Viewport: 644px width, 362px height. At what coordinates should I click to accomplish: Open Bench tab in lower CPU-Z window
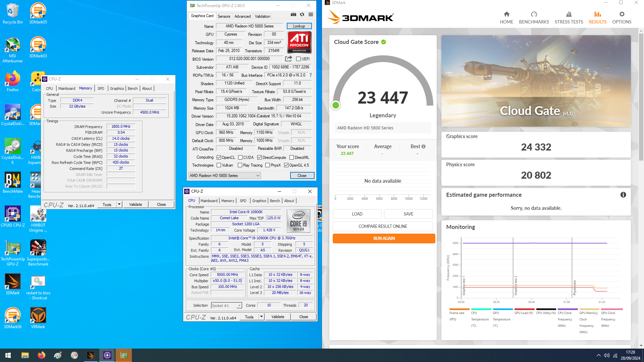pyautogui.click(x=275, y=201)
